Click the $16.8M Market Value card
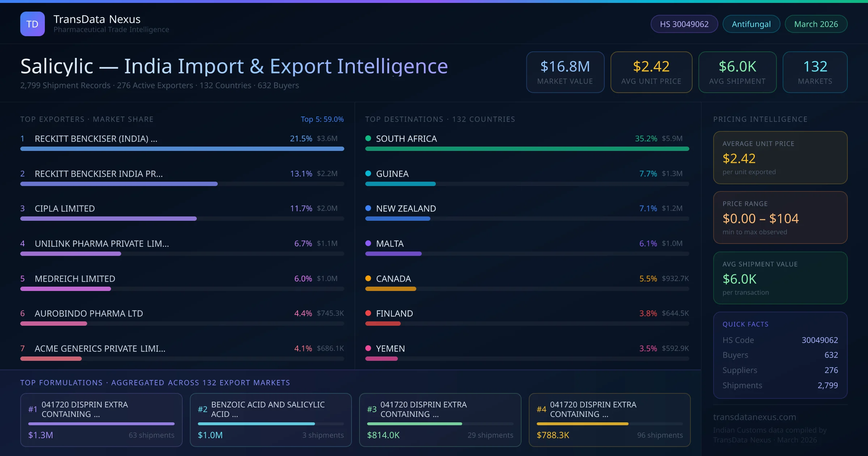This screenshot has height=456, width=868. pos(565,72)
